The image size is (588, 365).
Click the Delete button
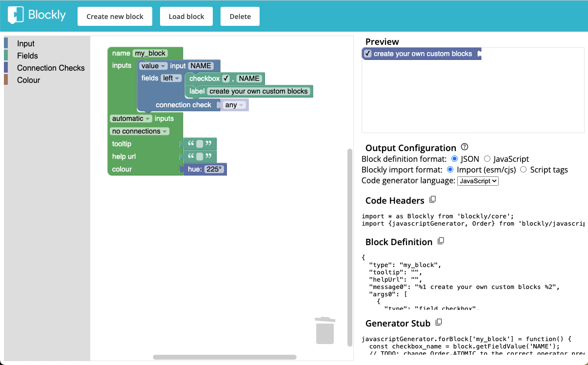tap(240, 16)
